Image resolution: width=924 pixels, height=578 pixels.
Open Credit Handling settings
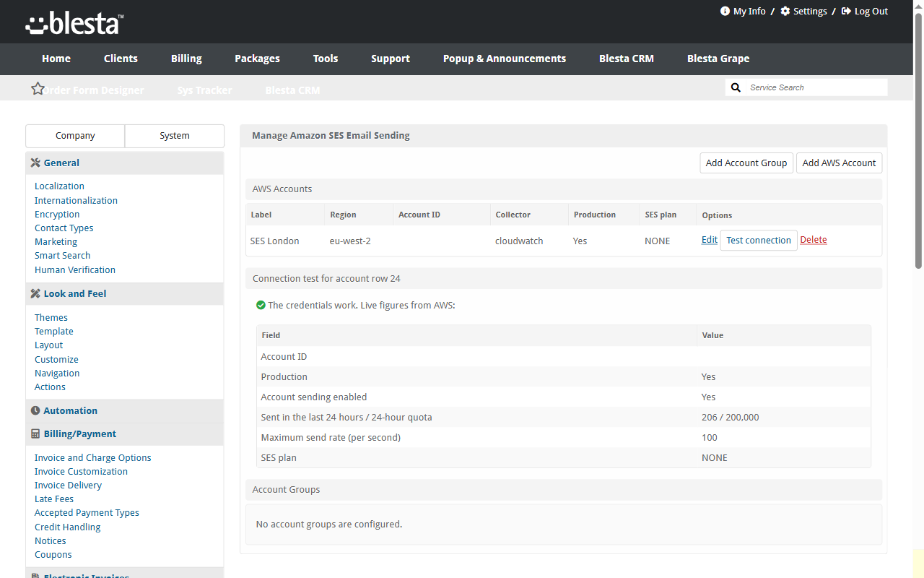tap(67, 527)
